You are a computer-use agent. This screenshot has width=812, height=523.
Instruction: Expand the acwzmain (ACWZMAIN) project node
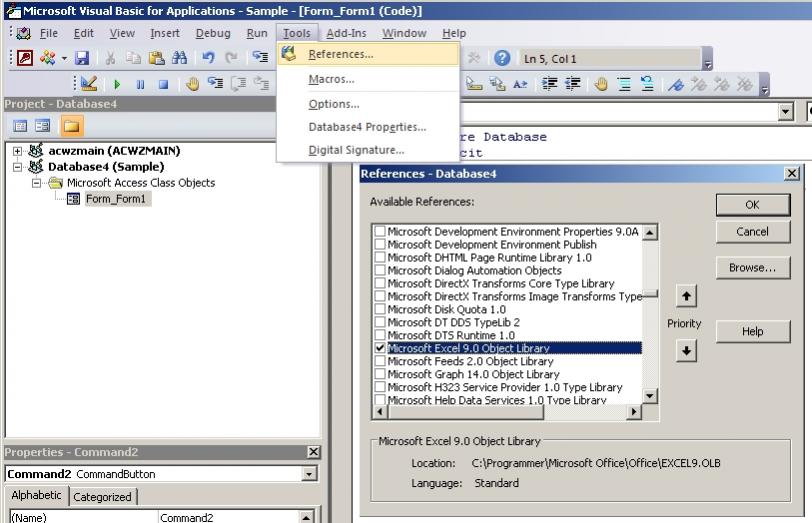[18, 151]
